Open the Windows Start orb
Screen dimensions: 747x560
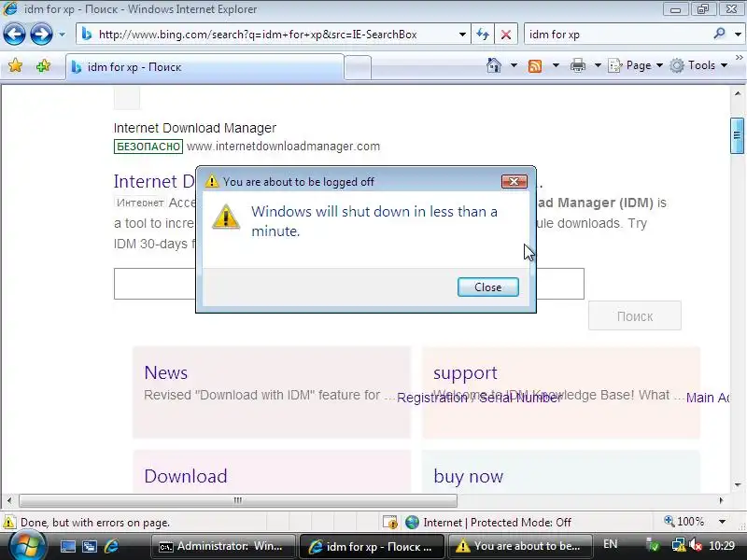point(27,546)
